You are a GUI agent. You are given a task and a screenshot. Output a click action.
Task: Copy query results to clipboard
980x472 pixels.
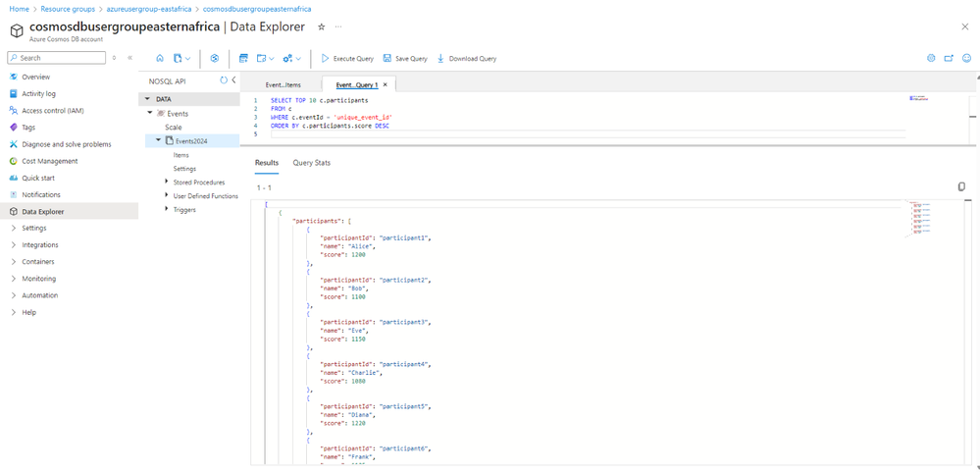pos(962,186)
